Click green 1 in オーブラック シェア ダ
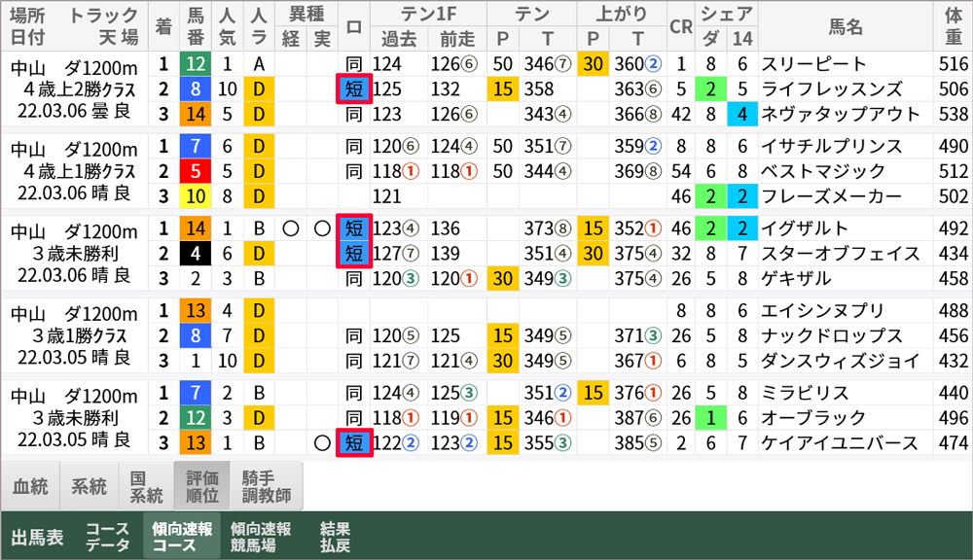The height and width of the screenshot is (560, 973). click(x=710, y=418)
